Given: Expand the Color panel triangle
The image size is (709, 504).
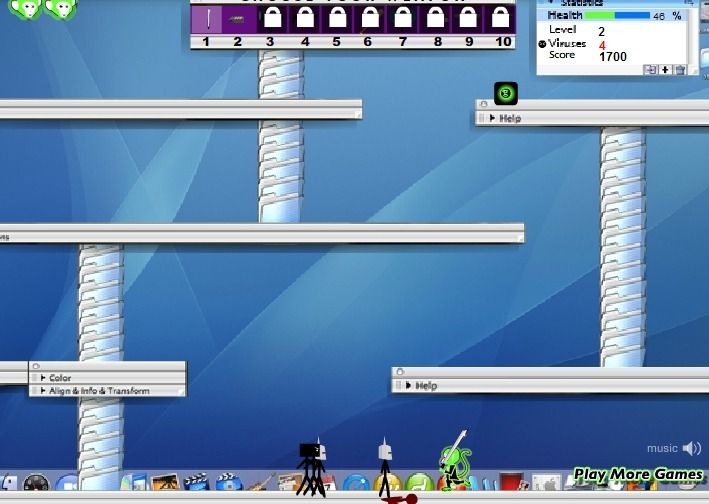Looking at the screenshot, I should [43, 377].
